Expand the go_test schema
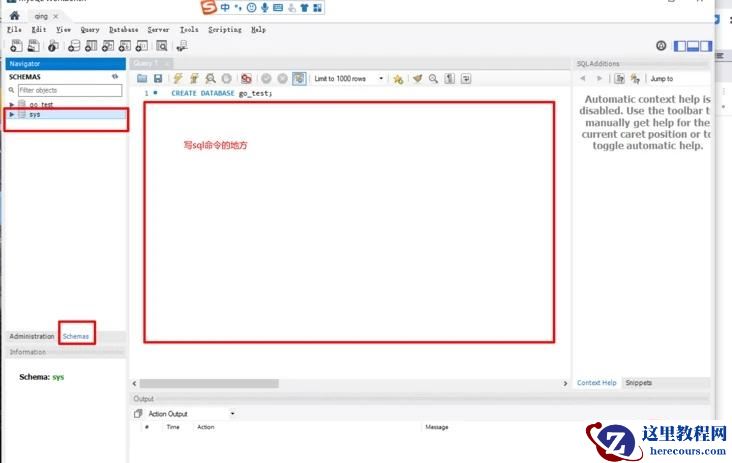 [x=12, y=105]
